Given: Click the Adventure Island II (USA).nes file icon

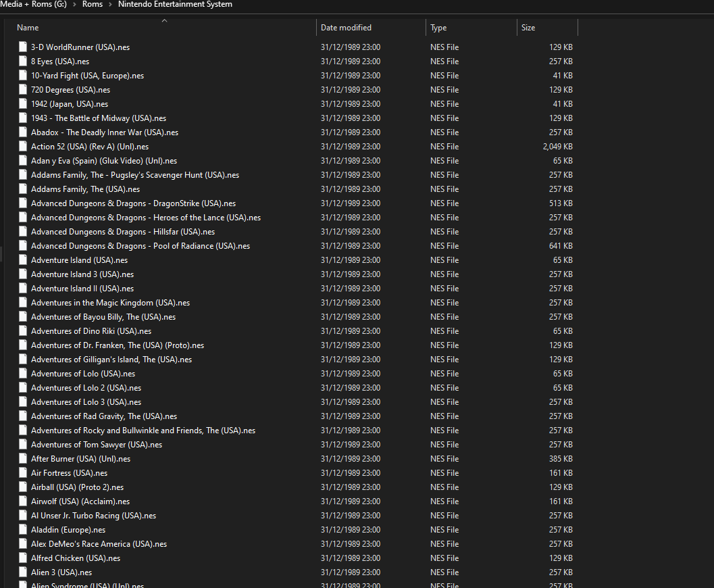Looking at the screenshot, I should 23,289.
